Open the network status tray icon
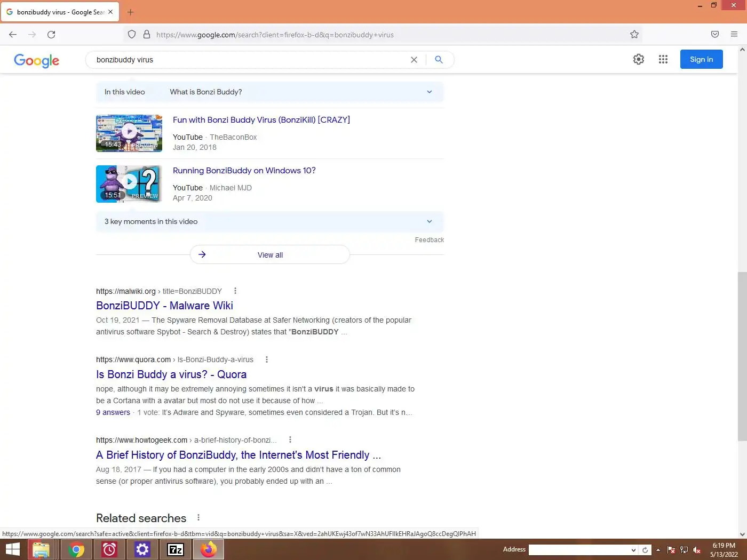This screenshot has height=560, width=747. coord(684,550)
